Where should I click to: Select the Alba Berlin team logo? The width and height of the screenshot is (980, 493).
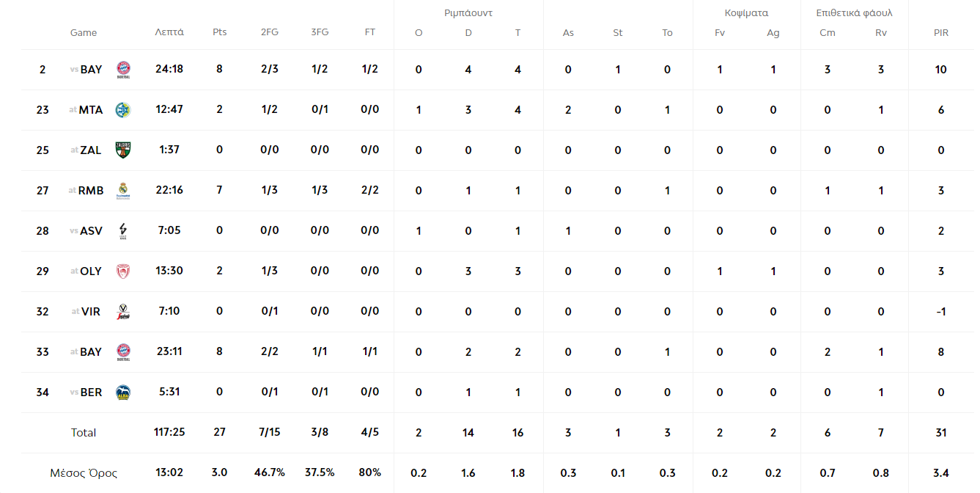click(x=123, y=392)
